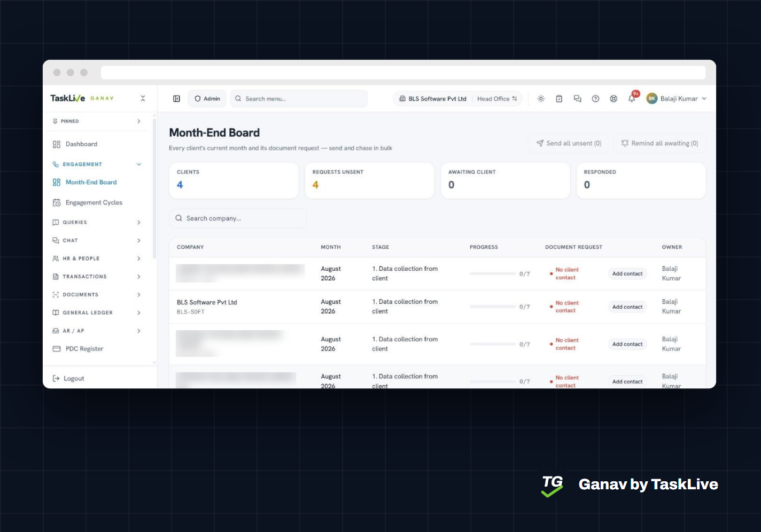The width and height of the screenshot is (761, 532).
Task: Select the Awaiting Client summary card
Action: tap(505, 181)
